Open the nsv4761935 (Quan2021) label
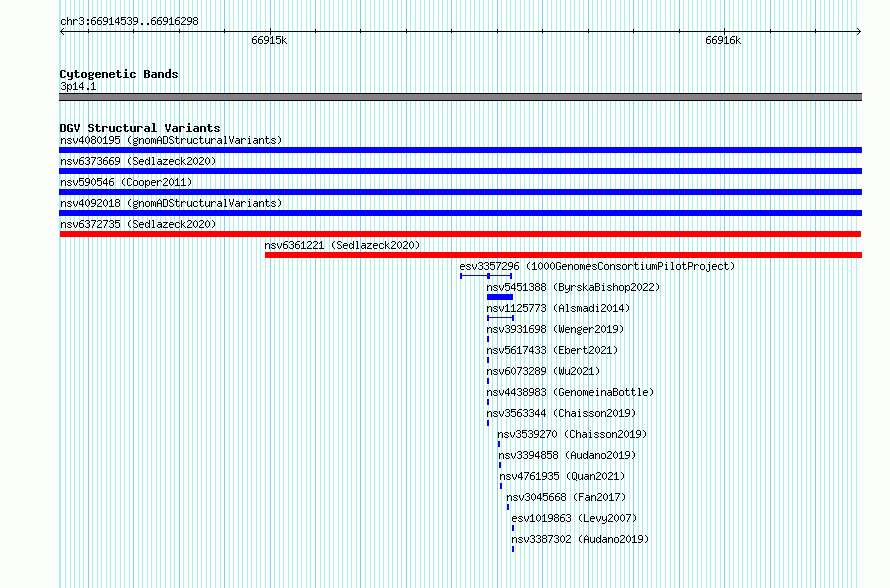 pyautogui.click(x=562, y=476)
